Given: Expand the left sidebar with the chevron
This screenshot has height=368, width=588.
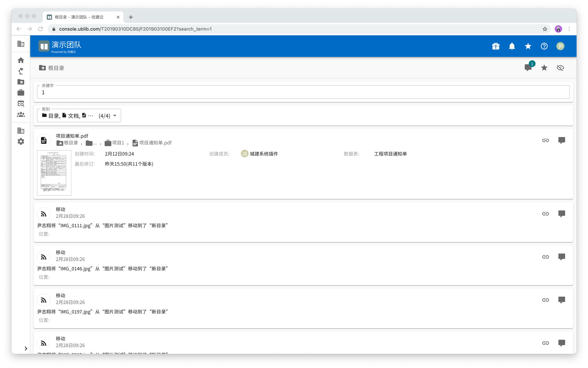Looking at the screenshot, I should (26, 348).
